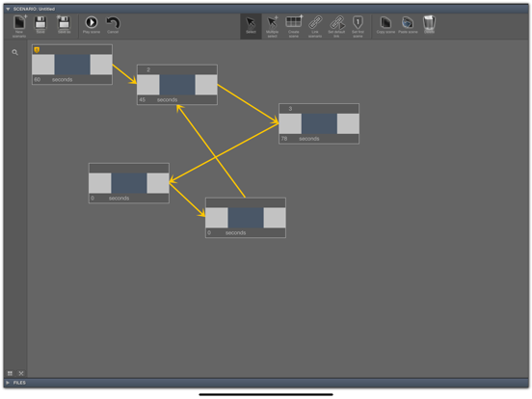Image resolution: width=532 pixels, height=399 pixels.
Task: Create a new scenario
Action: (19, 26)
